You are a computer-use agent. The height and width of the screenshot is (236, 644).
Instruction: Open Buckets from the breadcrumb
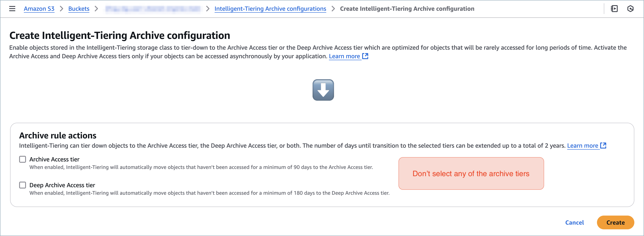(x=79, y=9)
